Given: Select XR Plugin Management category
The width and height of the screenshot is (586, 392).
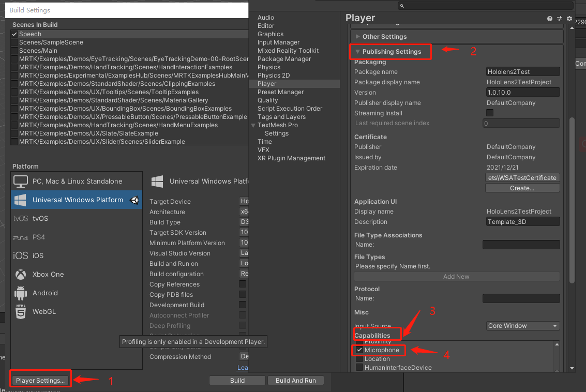Looking at the screenshot, I should point(291,158).
